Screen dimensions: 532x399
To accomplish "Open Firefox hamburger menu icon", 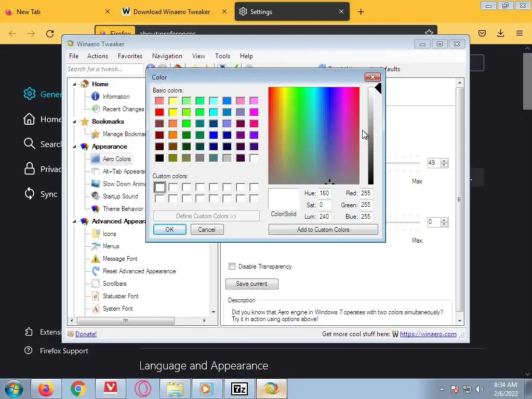I will click(x=520, y=33).
